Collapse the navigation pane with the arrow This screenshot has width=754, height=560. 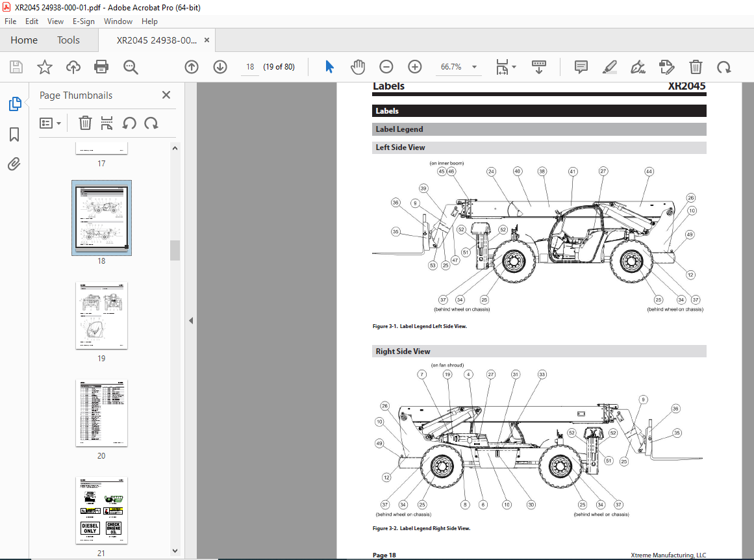(x=191, y=320)
